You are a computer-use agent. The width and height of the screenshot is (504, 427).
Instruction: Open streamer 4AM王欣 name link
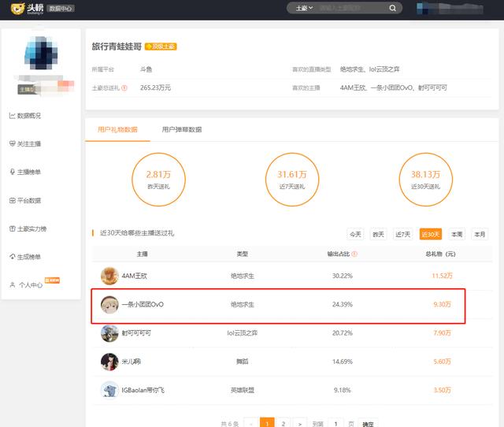[134, 276]
